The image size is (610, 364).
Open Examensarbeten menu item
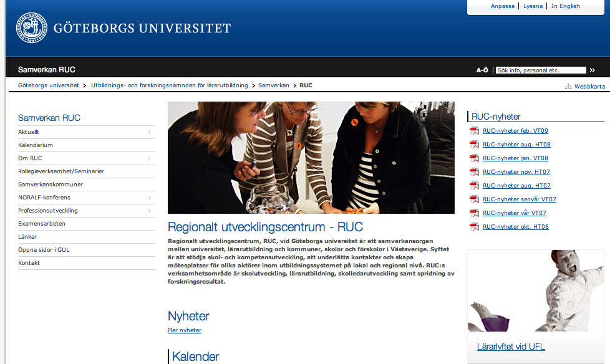pyautogui.click(x=42, y=224)
